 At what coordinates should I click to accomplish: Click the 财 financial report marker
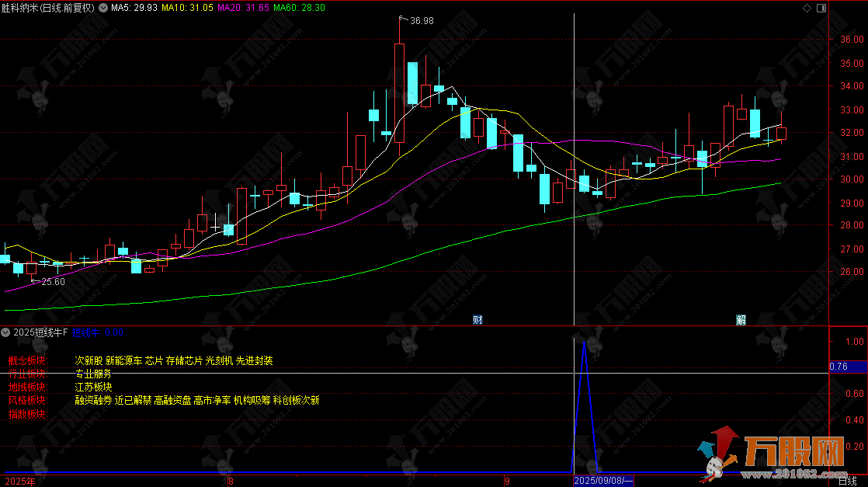(478, 319)
